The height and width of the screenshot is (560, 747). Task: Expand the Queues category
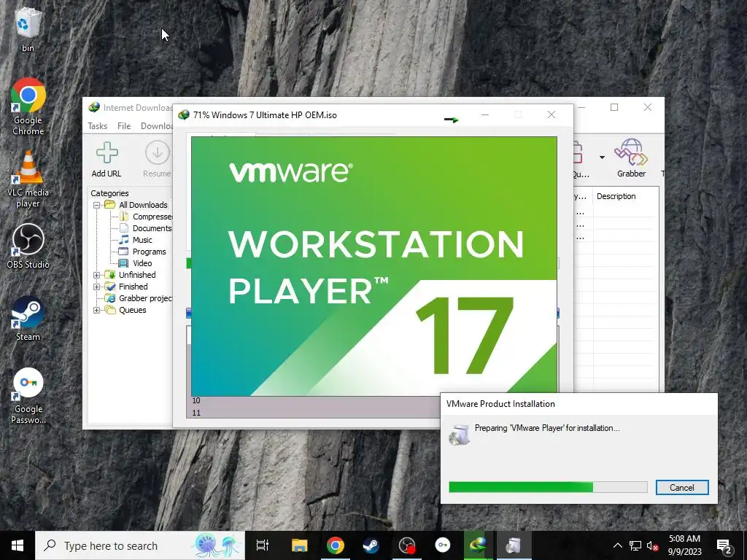pos(96,310)
